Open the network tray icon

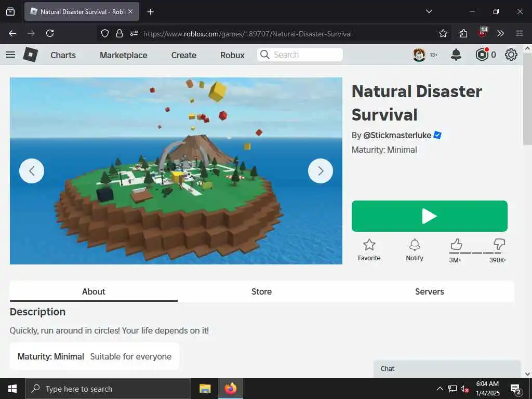[x=453, y=389]
